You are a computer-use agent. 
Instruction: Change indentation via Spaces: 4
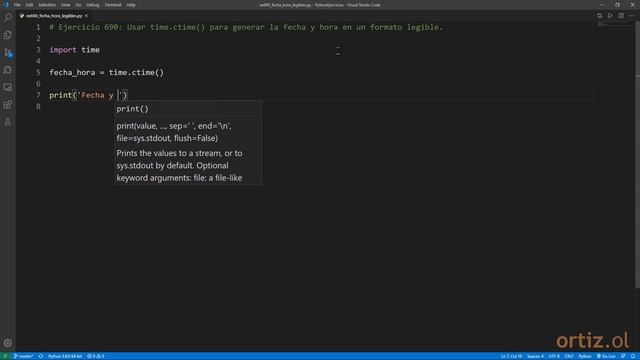[x=535, y=356]
